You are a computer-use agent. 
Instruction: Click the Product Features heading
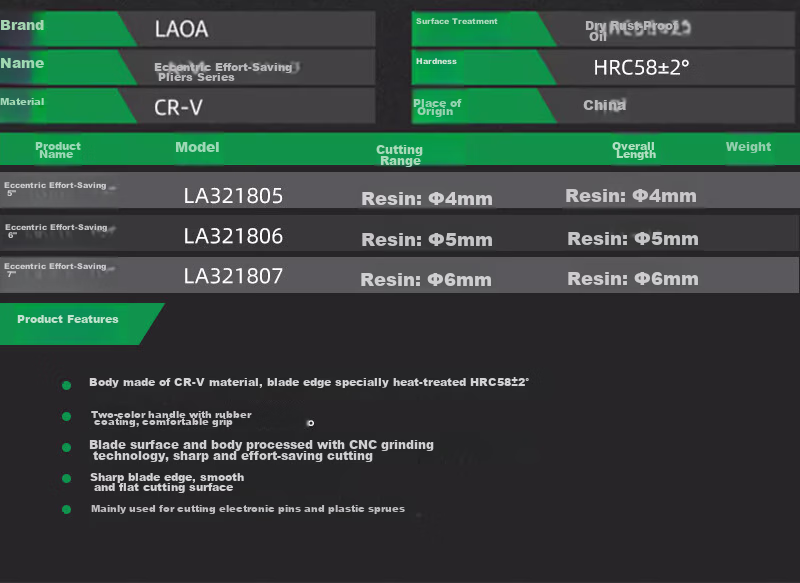(x=68, y=319)
